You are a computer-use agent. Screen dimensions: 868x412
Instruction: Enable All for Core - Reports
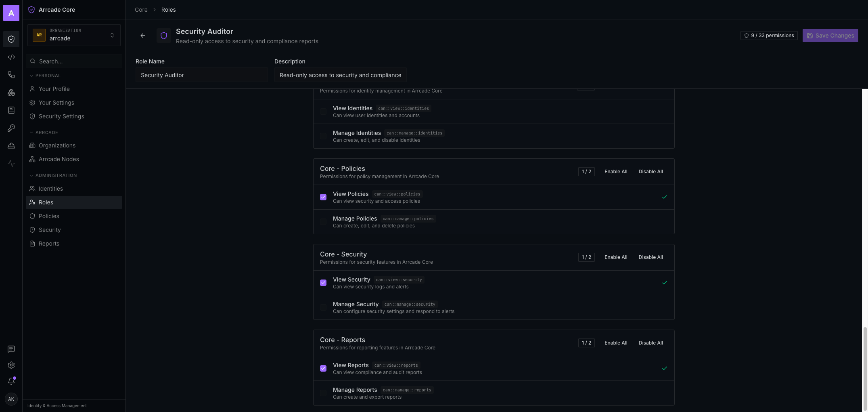tap(616, 343)
